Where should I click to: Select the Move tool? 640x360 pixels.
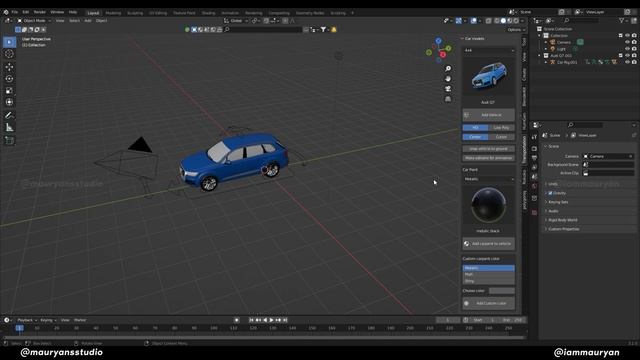[x=9, y=67]
